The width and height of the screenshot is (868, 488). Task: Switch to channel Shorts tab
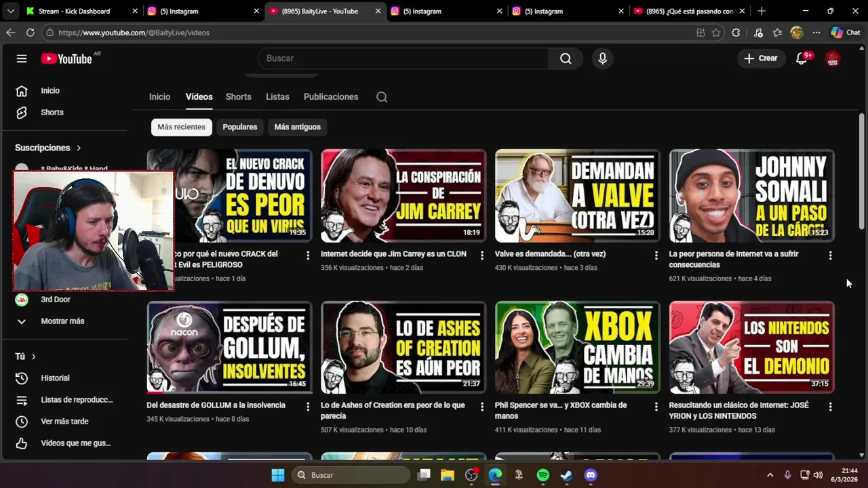pos(239,97)
